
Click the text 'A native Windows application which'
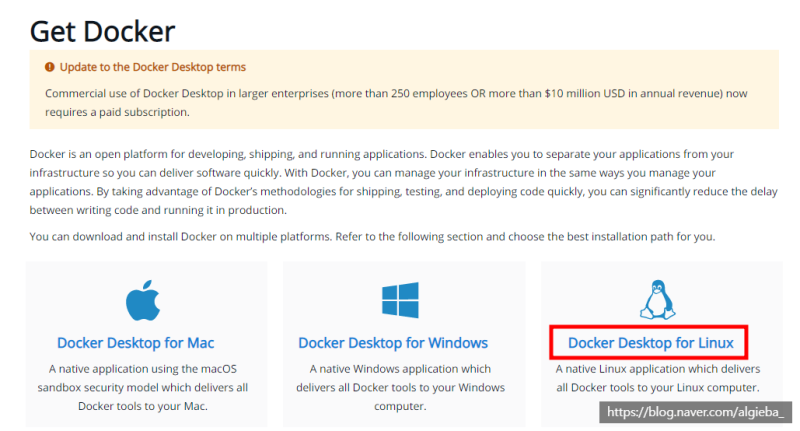click(x=400, y=369)
